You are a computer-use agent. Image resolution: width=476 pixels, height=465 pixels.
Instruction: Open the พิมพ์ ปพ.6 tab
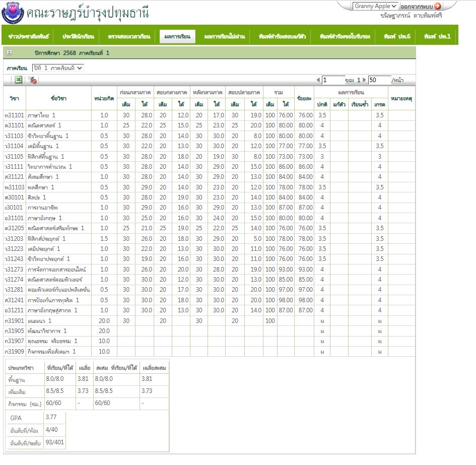pyautogui.click(x=396, y=37)
